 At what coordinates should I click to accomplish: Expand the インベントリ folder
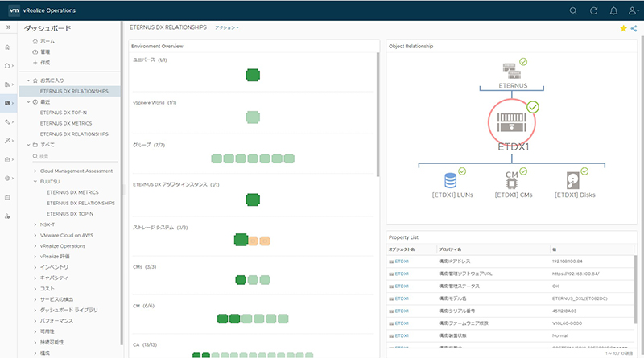click(x=35, y=267)
